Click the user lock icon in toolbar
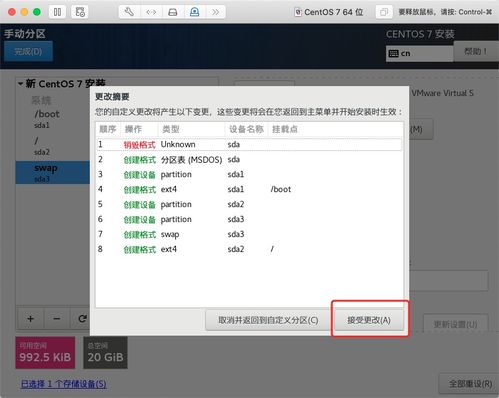The height and width of the screenshot is (398, 499). coord(194,12)
